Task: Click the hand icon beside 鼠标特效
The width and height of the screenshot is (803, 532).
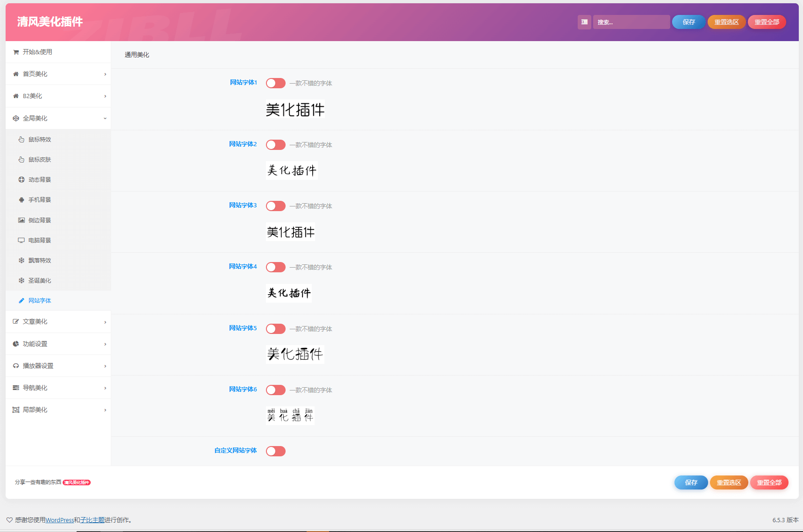Action: coord(22,140)
